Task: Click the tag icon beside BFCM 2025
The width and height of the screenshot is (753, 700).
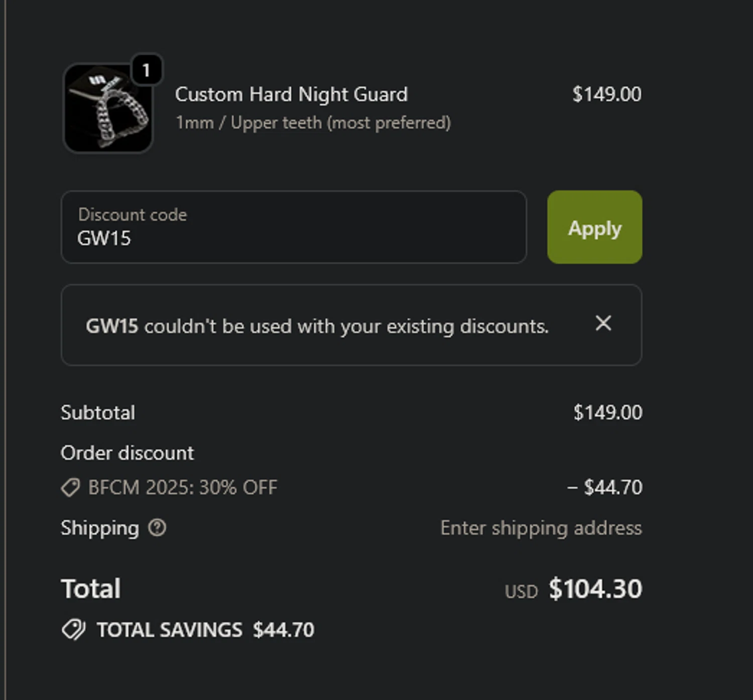Action: pos(70,488)
